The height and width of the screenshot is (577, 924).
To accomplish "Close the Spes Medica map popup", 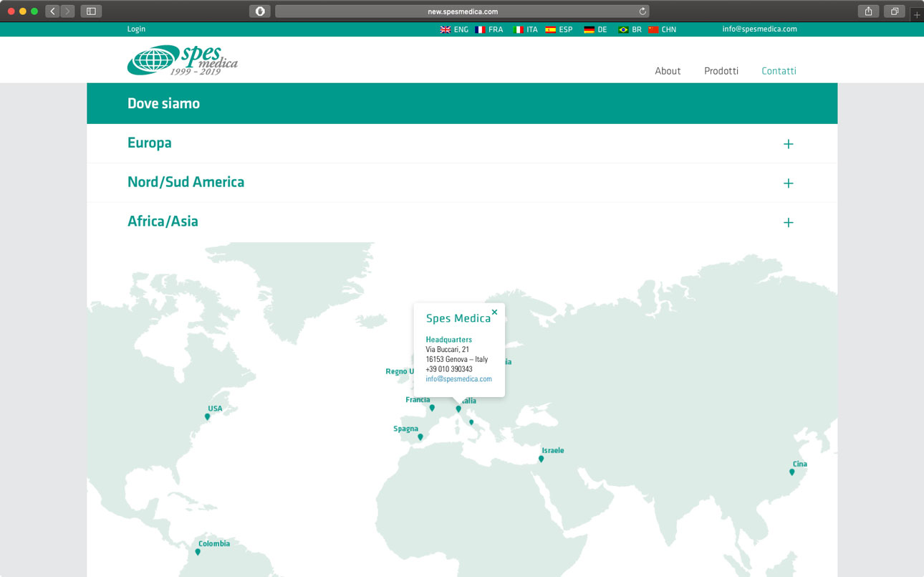I will (x=494, y=312).
